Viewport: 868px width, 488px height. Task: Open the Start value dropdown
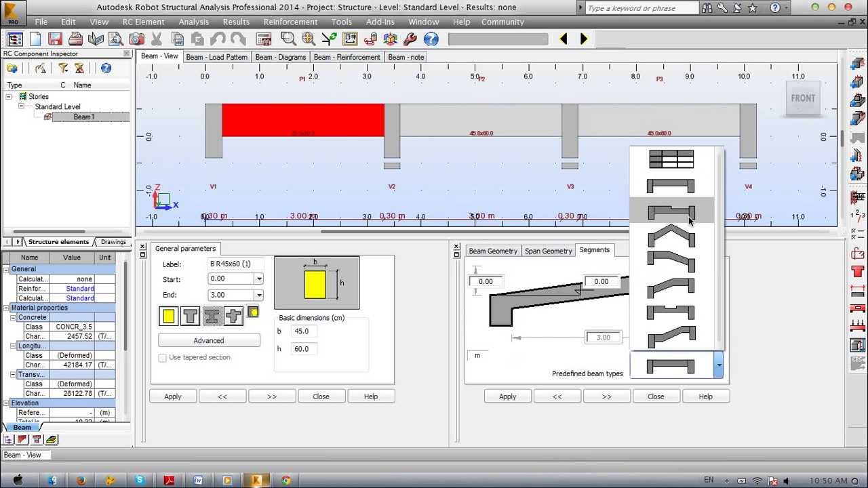pos(259,279)
